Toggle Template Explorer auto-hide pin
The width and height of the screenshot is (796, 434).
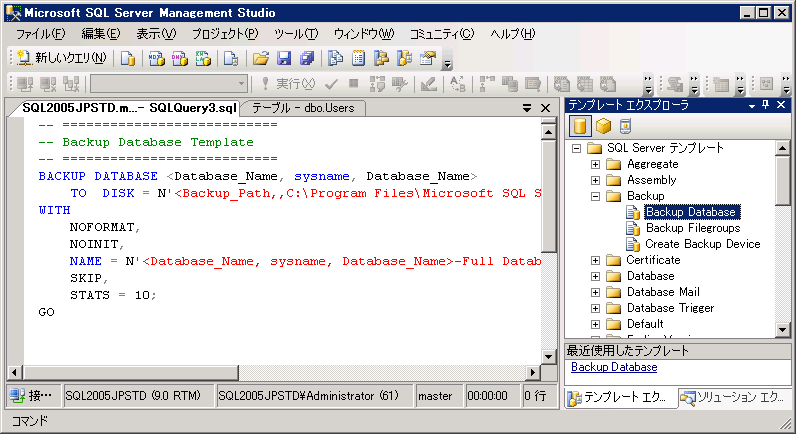pos(766,105)
